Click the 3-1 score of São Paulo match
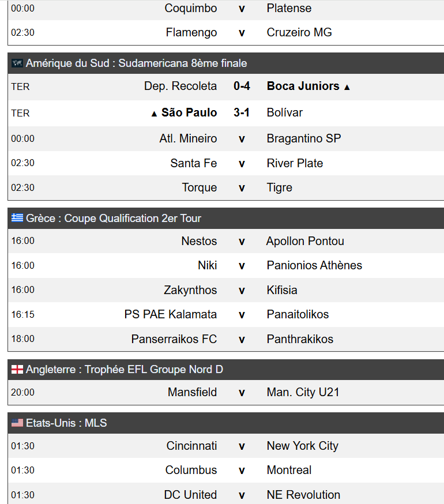Image resolution: width=444 pixels, height=504 pixels. pos(242,112)
